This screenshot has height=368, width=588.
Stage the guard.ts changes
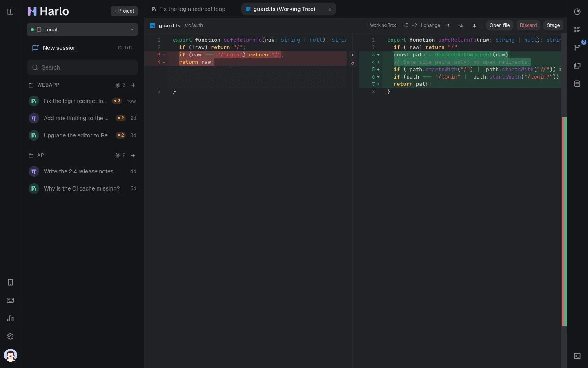point(553,25)
